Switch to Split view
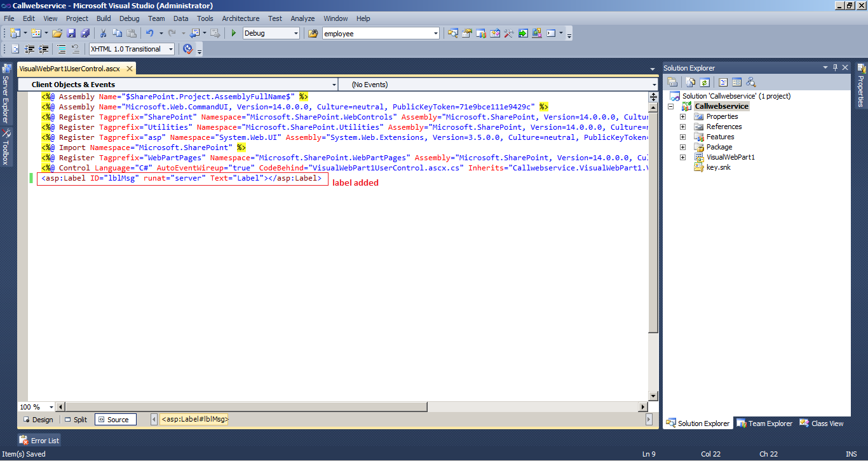The image size is (868, 461). (76, 420)
